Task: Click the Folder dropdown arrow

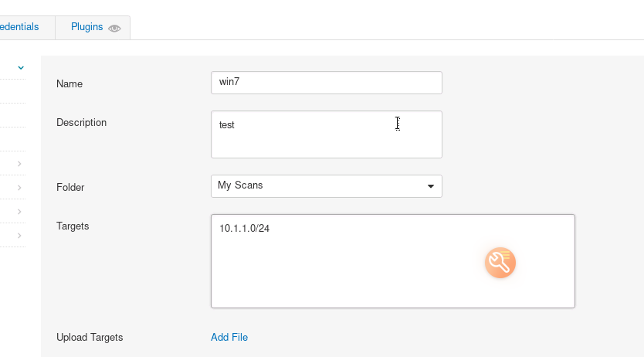Action: pyautogui.click(x=431, y=186)
